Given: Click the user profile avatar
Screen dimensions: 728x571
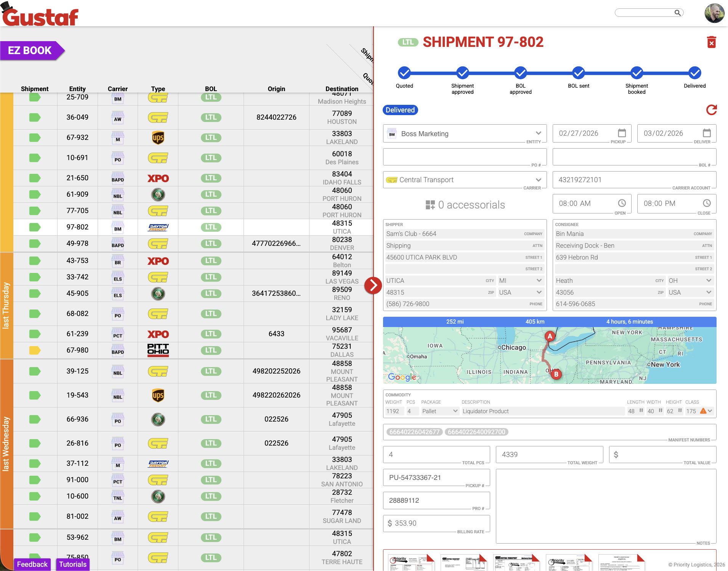Looking at the screenshot, I should pyautogui.click(x=714, y=13).
